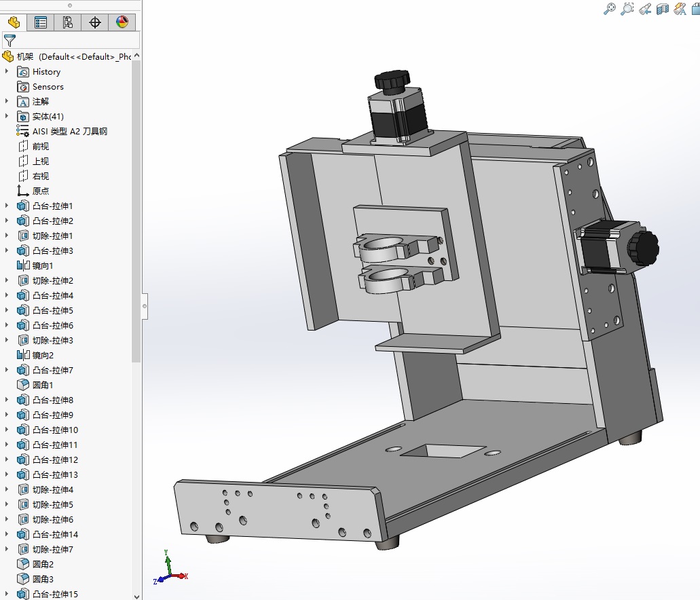Click the Previous View icon
Viewport: 700px width, 600px height.
click(645, 8)
